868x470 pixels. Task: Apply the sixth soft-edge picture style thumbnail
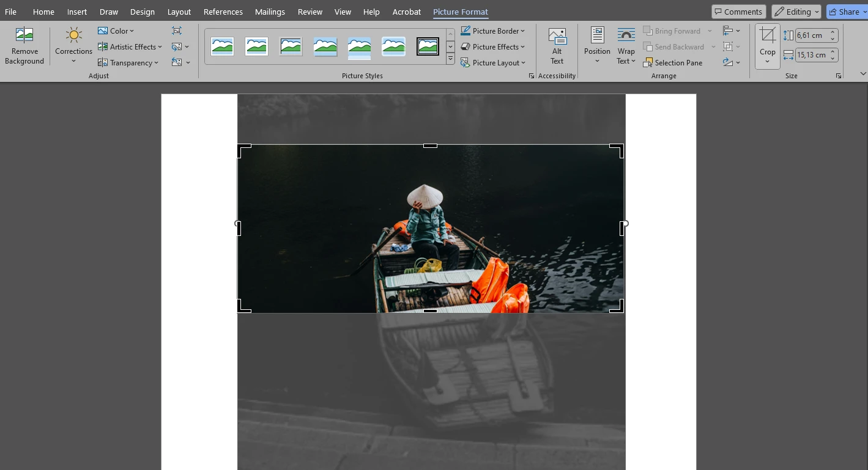393,46
